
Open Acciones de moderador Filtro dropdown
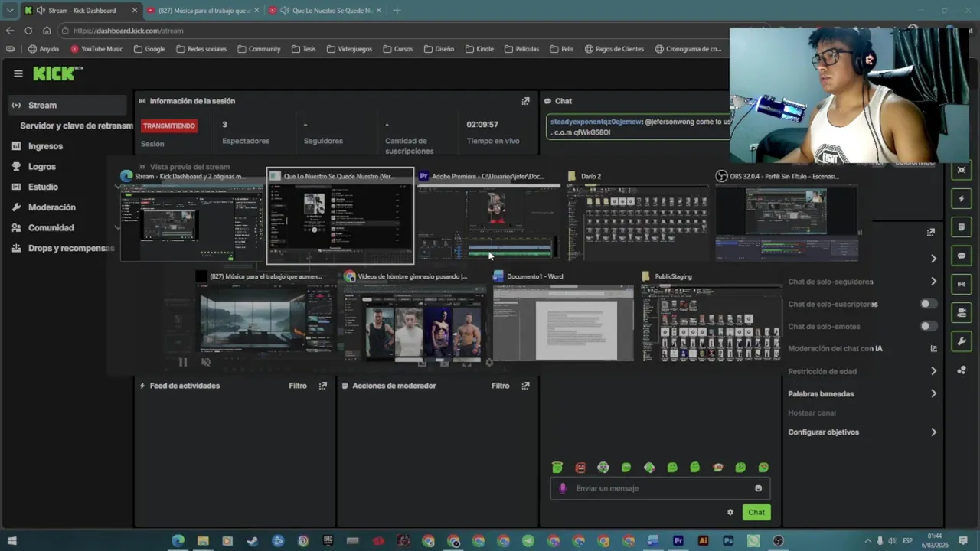501,386
